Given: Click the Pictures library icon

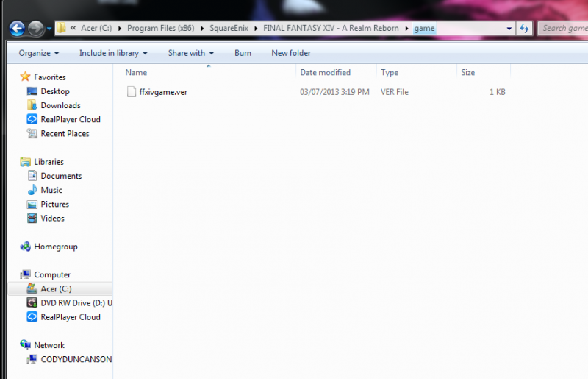Looking at the screenshot, I should pos(32,204).
